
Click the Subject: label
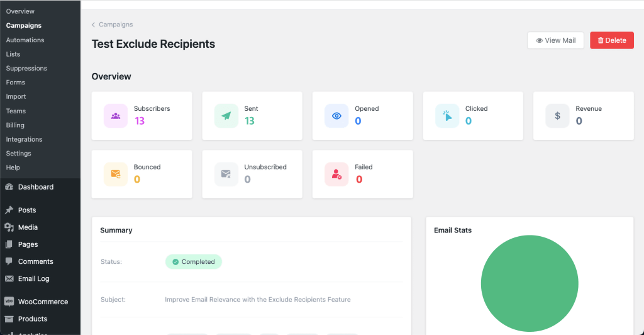(x=113, y=300)
